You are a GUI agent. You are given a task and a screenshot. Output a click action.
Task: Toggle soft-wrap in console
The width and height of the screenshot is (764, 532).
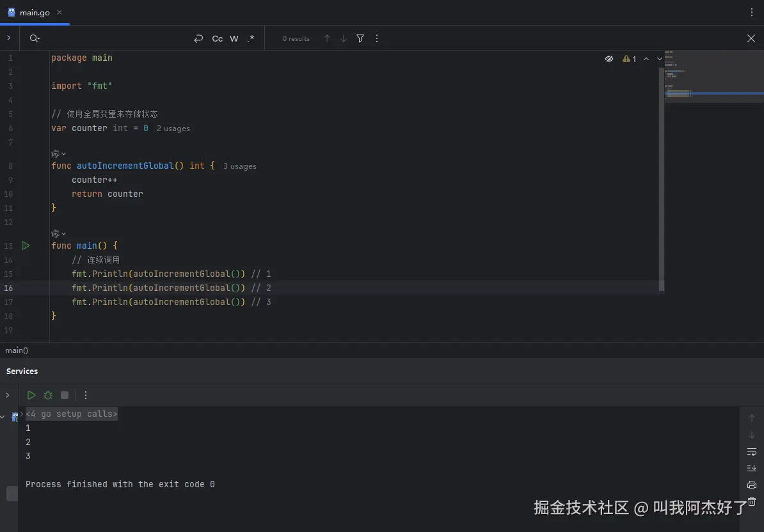[752, 451]
